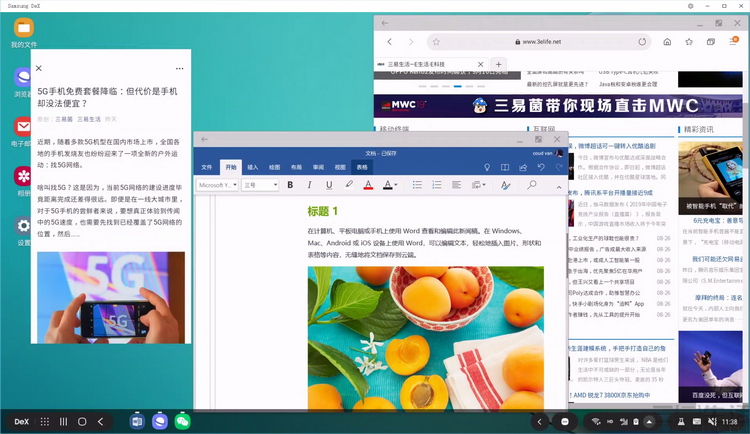Open the Microsoft YaHei font name dropdown
Viewport: 750px width, 434px height.
pos(217,185)
